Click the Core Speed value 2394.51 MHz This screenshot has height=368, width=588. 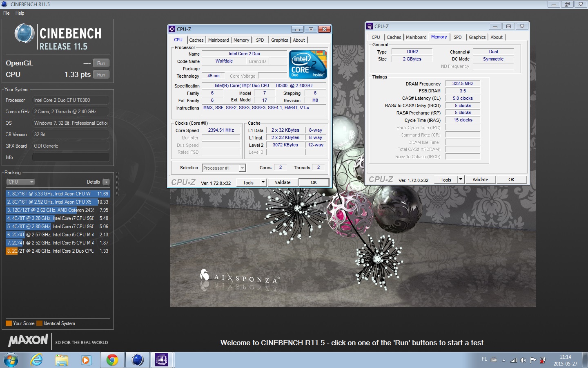pyautogui.click(x=221, y=130)
